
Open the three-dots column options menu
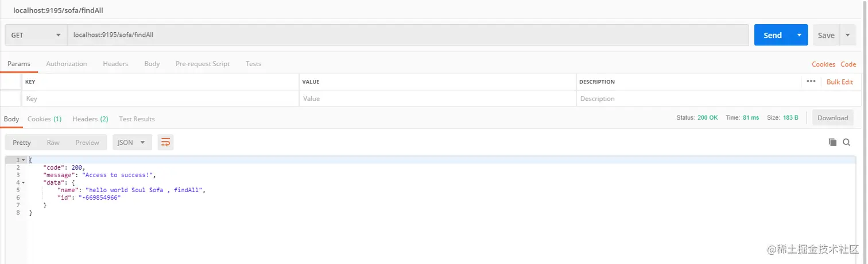[x=811, y=82]
